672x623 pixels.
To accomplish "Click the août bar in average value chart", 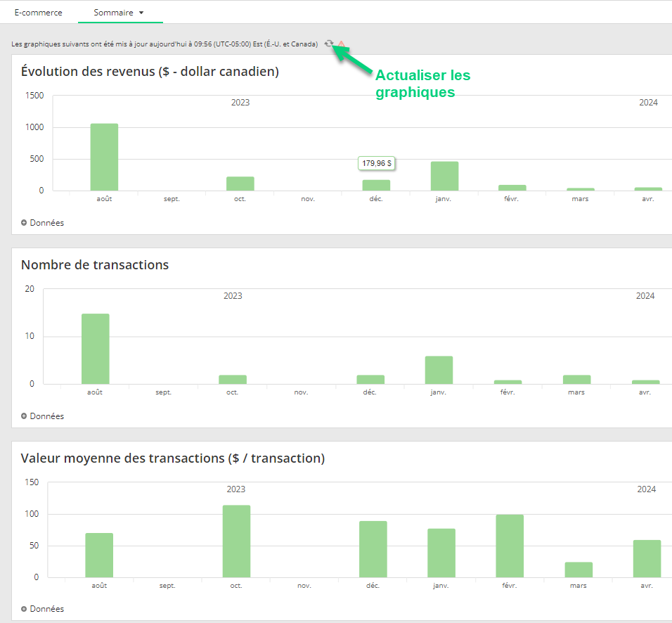I will point(99,555).
